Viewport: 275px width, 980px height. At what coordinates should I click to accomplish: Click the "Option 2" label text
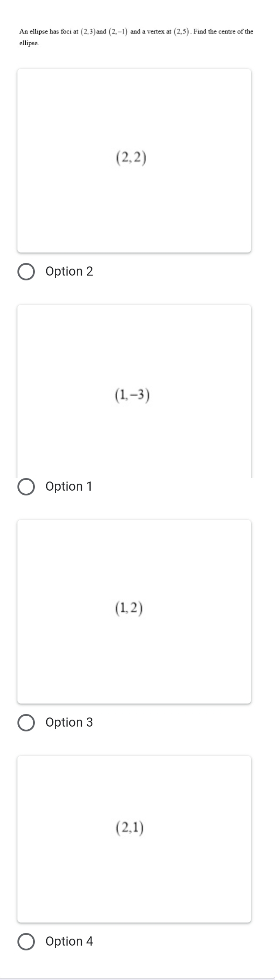(x=69, y=272)
